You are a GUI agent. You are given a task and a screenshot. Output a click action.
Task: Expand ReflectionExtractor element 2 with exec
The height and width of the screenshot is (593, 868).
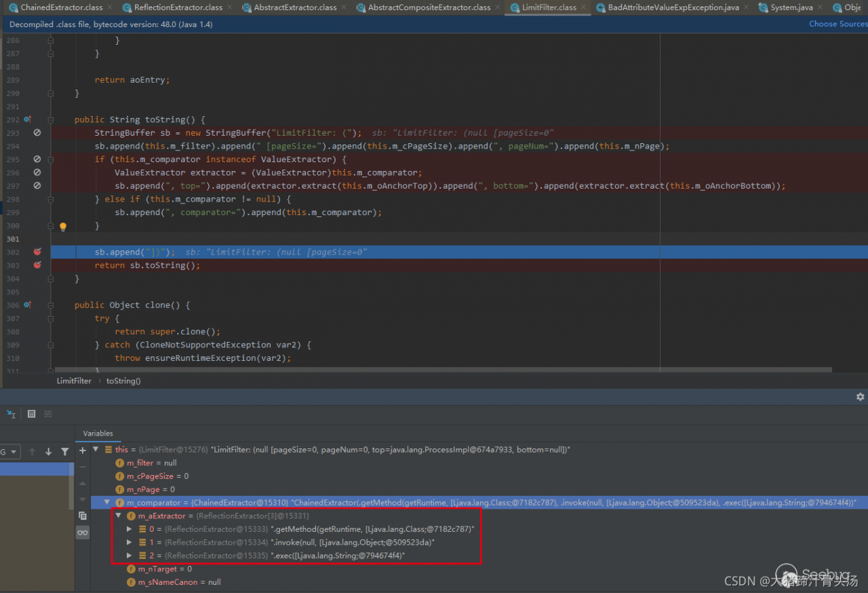(x=130, y=556)
